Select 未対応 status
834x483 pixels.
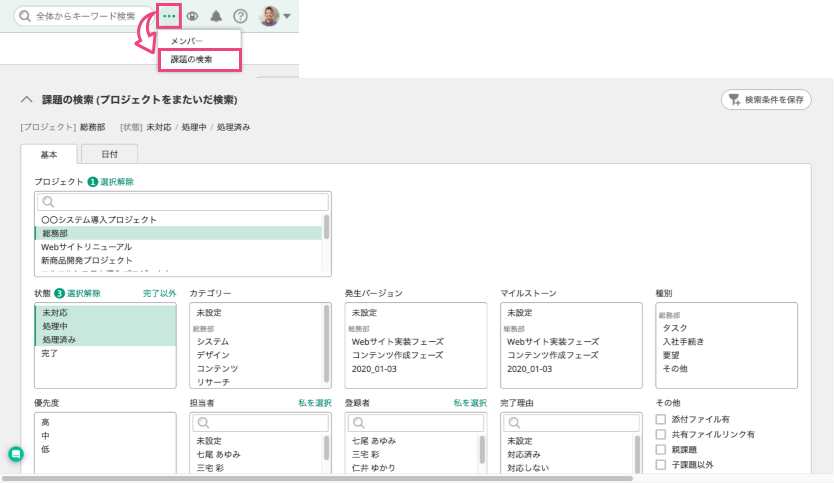[x=105, y=313]
